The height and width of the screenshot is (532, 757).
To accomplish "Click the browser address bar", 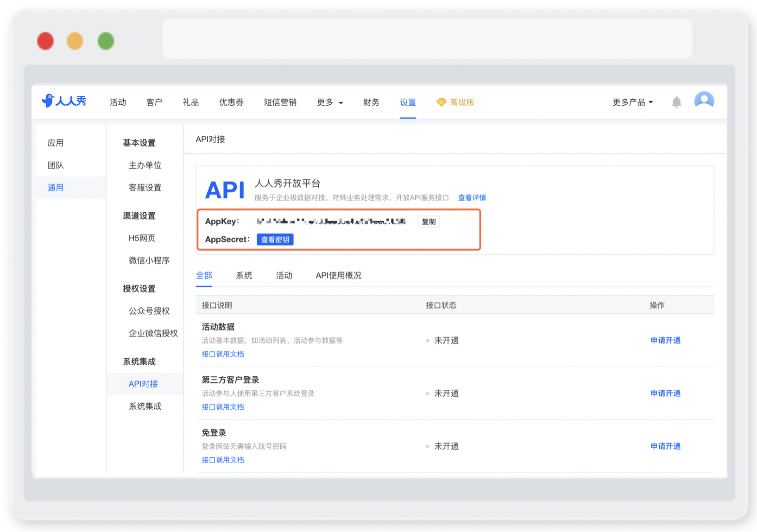I will [x=428, y=39].
